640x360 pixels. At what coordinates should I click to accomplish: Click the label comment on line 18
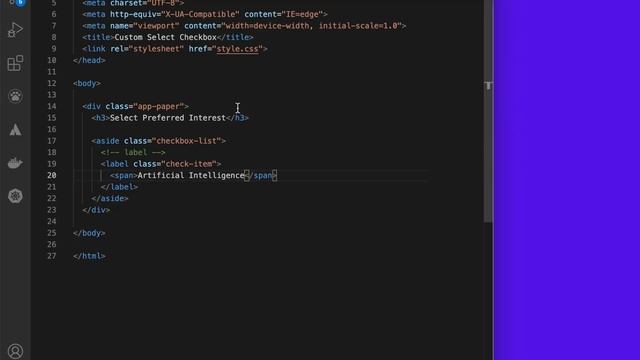point(133,153)
